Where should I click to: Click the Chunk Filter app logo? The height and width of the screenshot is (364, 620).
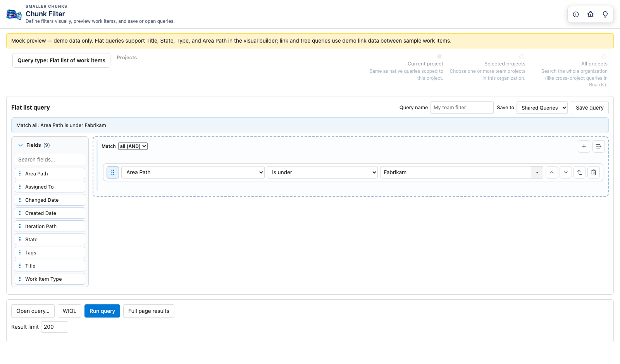[x=14, y=15]
